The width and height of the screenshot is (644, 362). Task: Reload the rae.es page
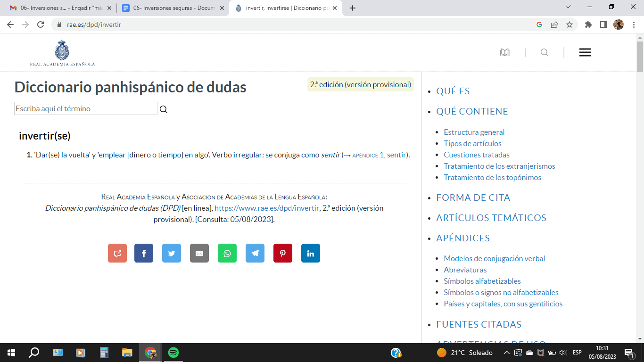[x=41, y=25]
